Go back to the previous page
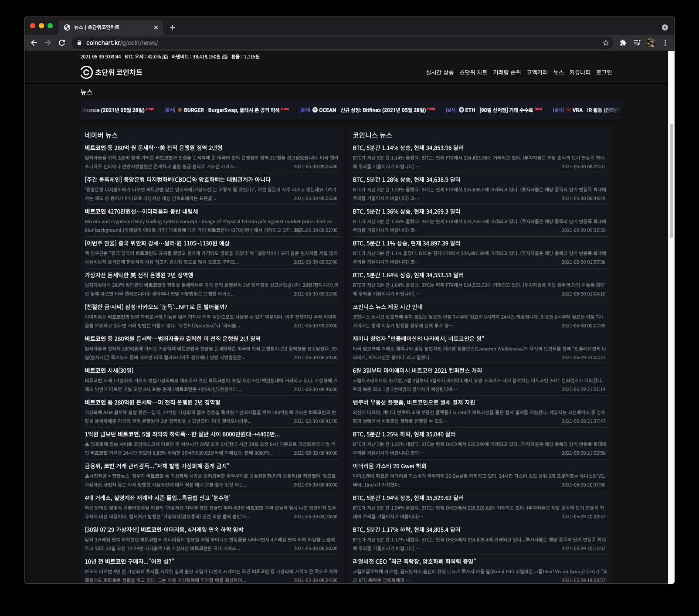The width and height of the screenshot is (699, 616). (x=34, y=43)
